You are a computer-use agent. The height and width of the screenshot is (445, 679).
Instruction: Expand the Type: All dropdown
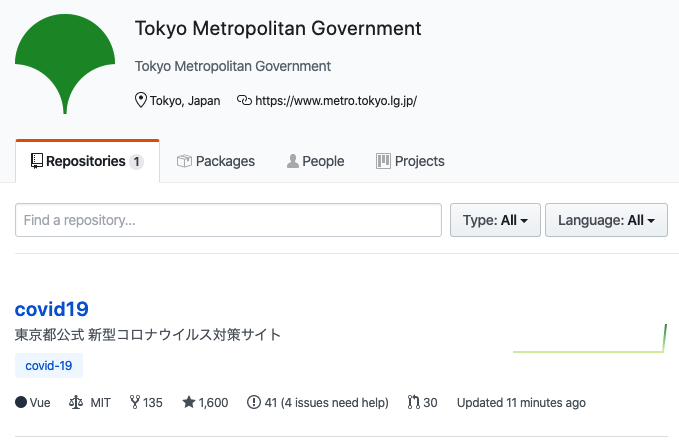[x=495, y=220]
